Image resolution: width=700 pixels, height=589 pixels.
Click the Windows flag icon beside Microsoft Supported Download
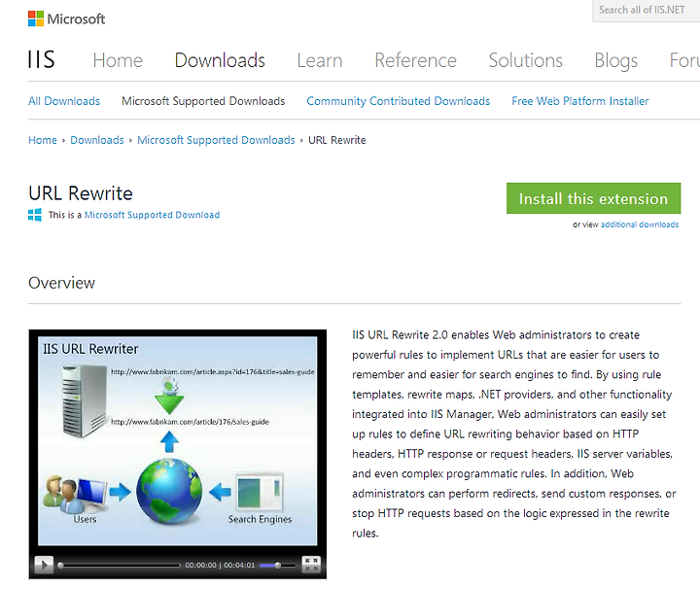pos(35,215)
